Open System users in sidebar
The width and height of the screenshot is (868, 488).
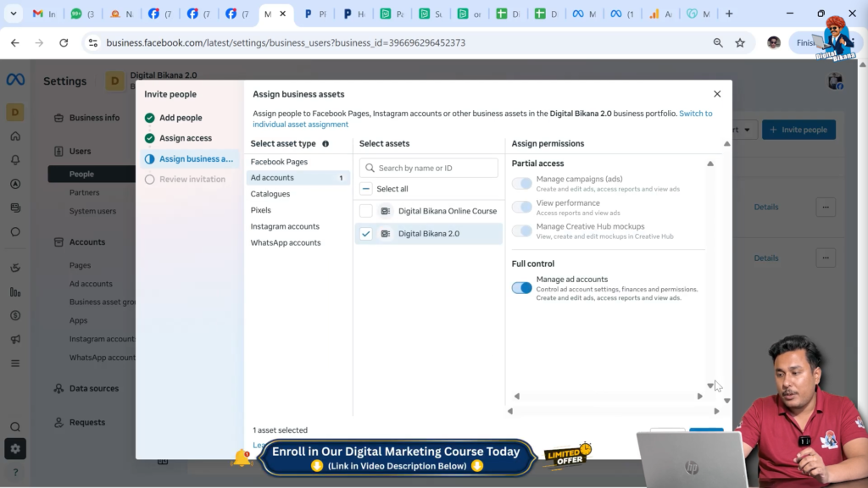click(x=92, y=211)
